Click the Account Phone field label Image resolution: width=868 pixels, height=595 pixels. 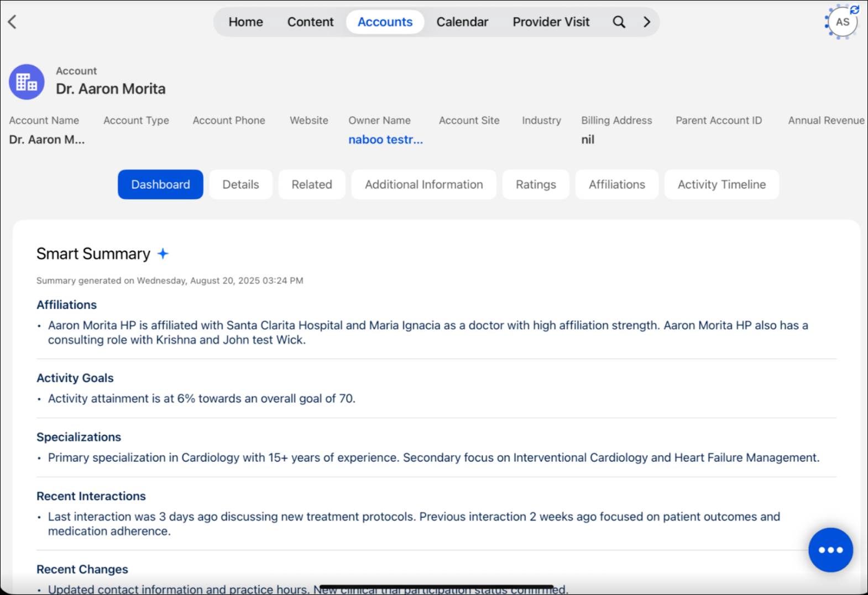[229, 120]
